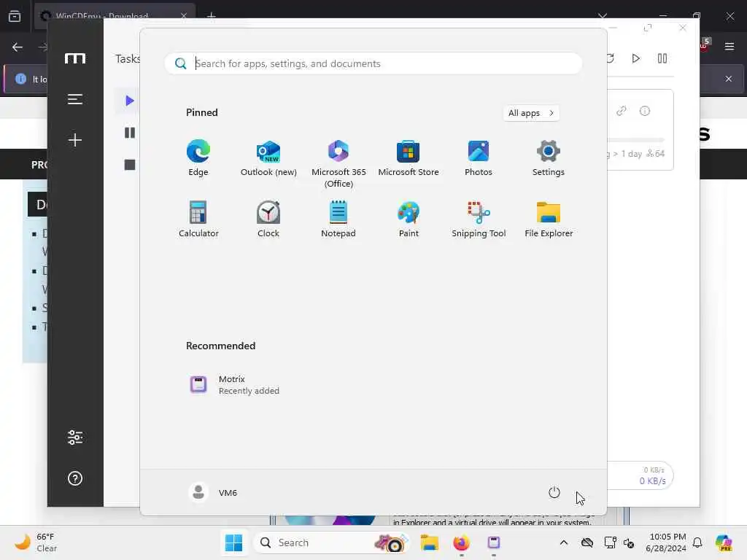Open Motrix preferences sliders icon

point(75,437)
